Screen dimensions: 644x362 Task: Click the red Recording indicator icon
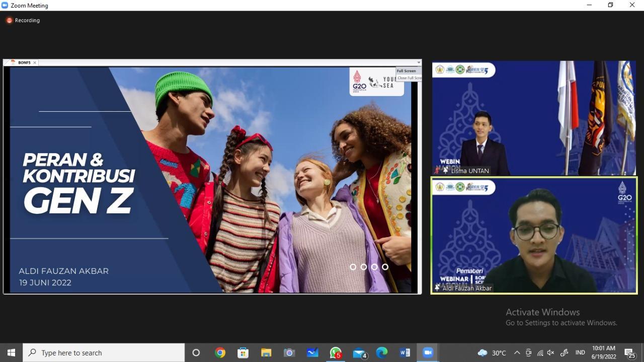click(x=9, y=21)
